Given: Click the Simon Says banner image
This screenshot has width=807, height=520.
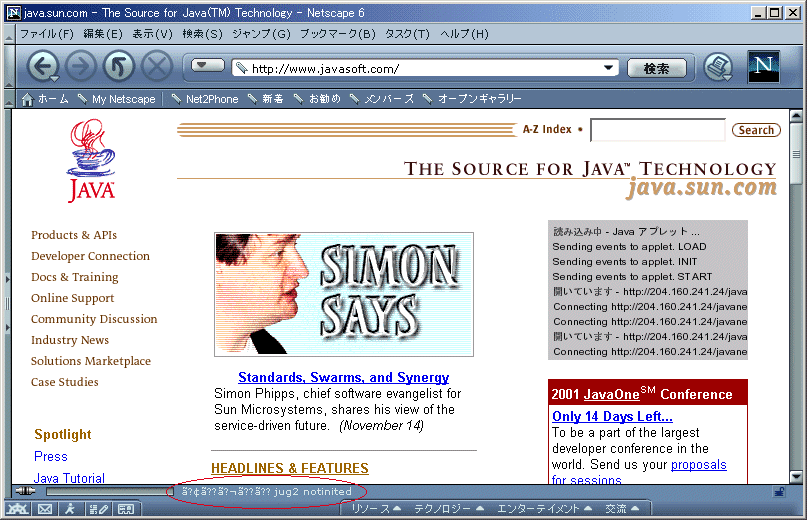Looking at the screenshot, I should click(344, 294).
